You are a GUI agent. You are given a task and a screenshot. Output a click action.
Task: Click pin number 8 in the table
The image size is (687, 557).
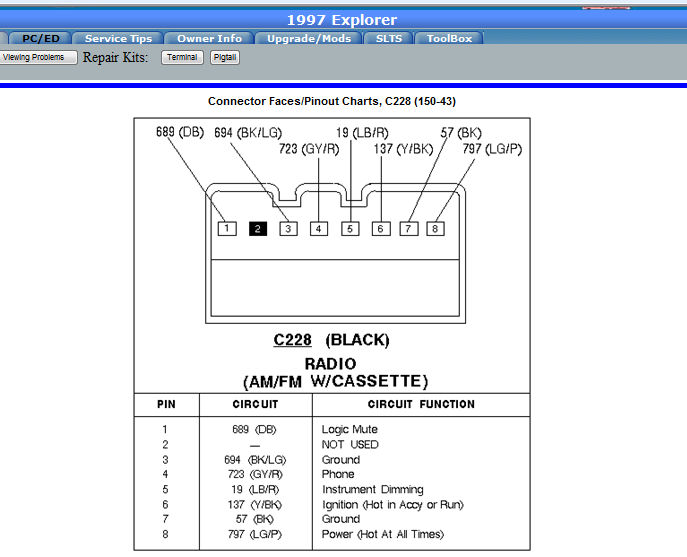165,534
